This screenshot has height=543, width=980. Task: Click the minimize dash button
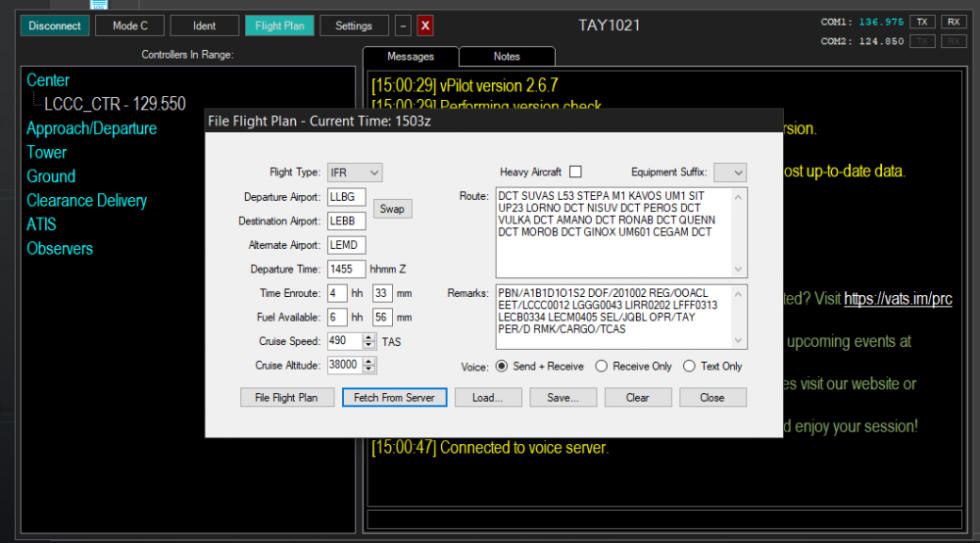click(404, 26)
